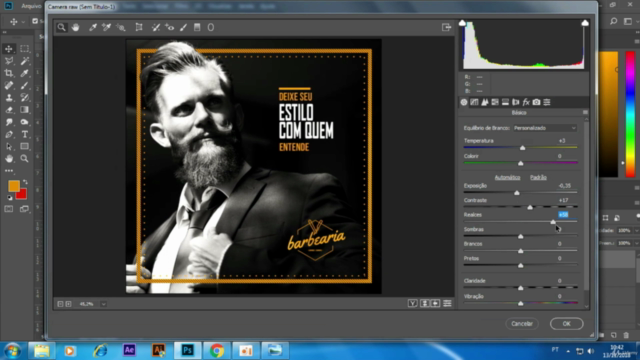Viewport: 640px width, 360px height.
Task: Open the Camera Calibration panel
Action: [536, 102]
